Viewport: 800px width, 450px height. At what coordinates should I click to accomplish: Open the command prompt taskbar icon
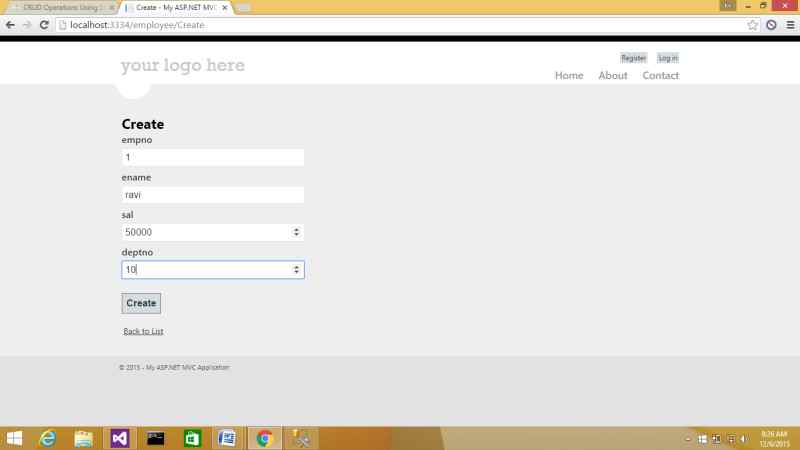pyautogui.click(x=156, y=439)
